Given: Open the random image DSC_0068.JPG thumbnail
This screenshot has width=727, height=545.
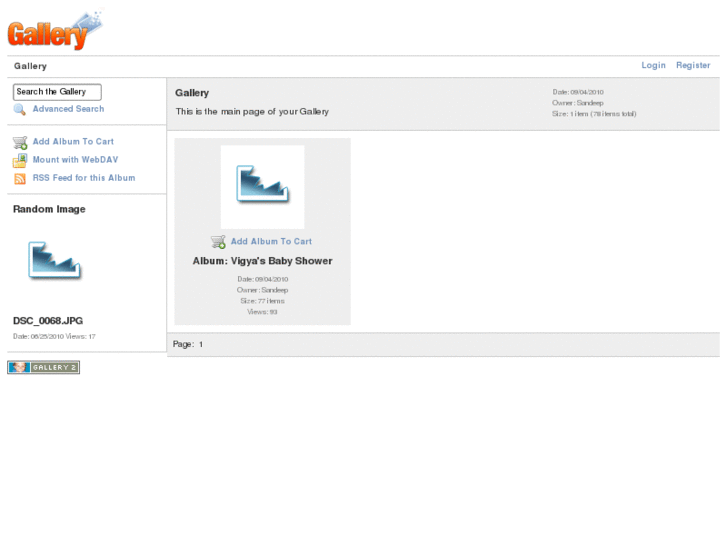Looking at the screenshot, I should pyautogui.click(x=55, y=261).
